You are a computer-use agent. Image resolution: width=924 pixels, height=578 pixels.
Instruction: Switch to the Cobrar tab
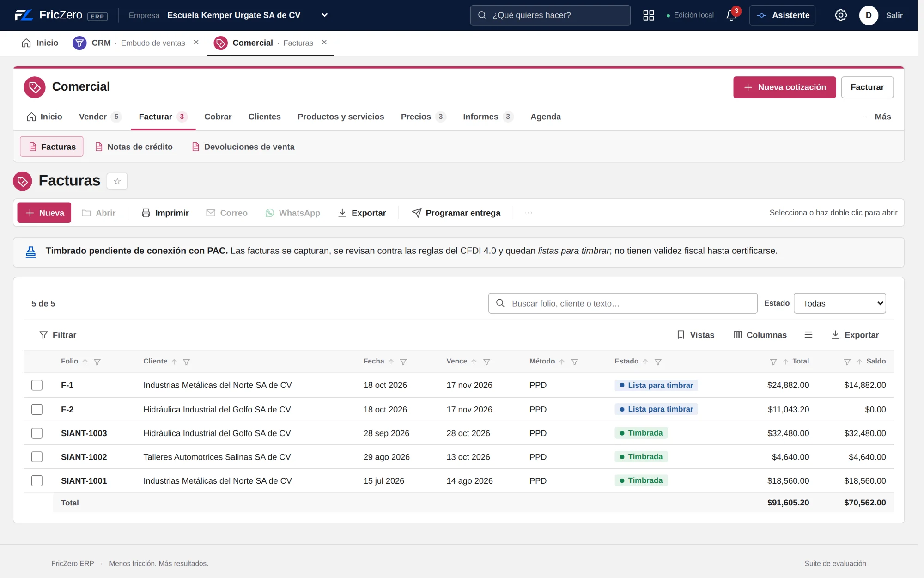pos(218,117)
